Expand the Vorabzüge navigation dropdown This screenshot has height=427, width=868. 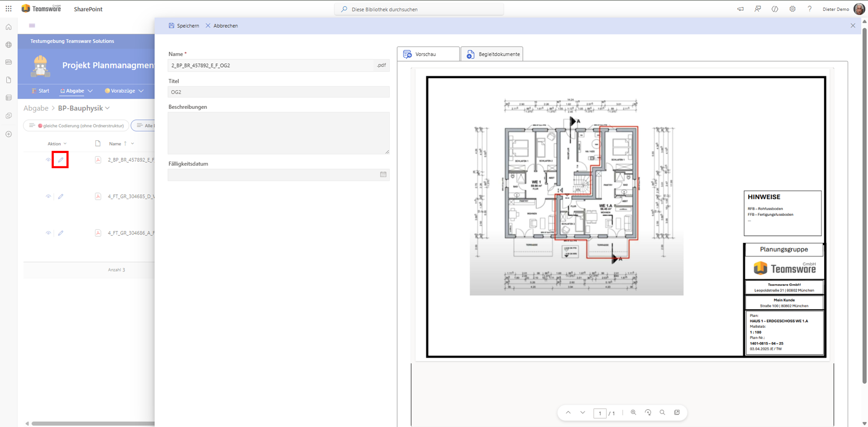click(141, 91)
